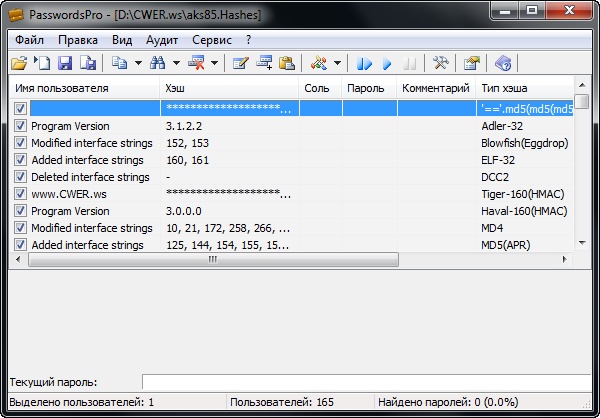Sort by the Хэш column header

click(x=230, y=89)
